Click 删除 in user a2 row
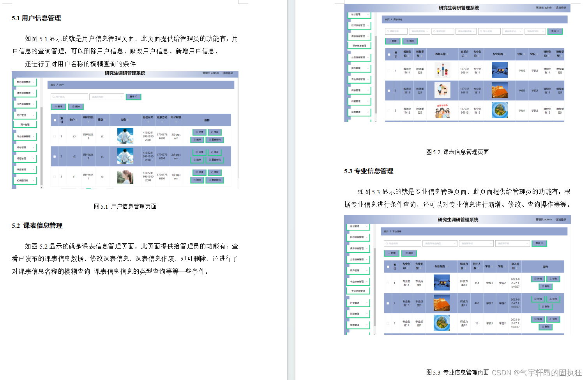 pyautogui.click(x=197, y=160)
